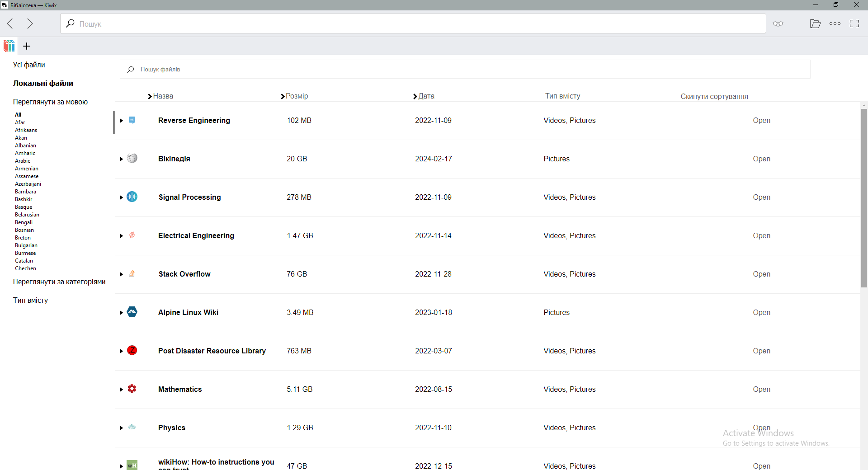Click the book list vertical scrollbar

tap(864, 198)
